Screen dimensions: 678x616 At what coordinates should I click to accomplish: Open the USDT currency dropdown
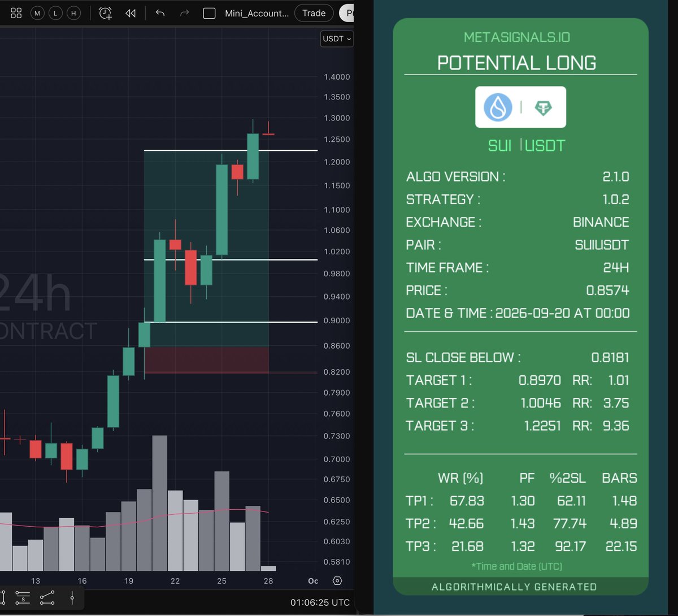tap(337, 39)
